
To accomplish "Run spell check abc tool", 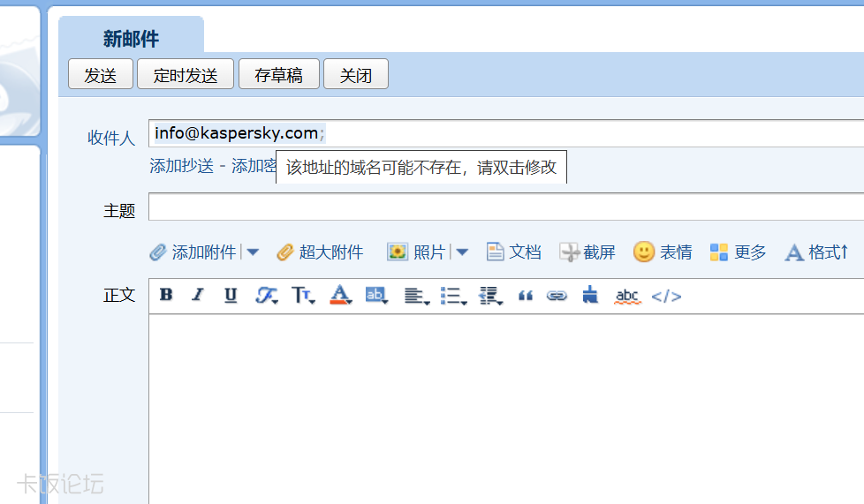I will coord(627,297).
